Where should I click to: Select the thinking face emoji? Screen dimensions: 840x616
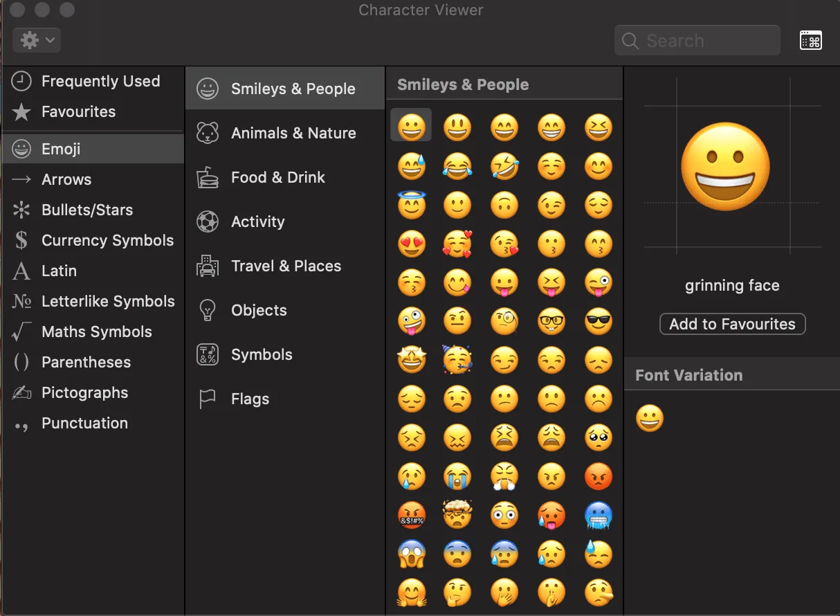(457, 592)
